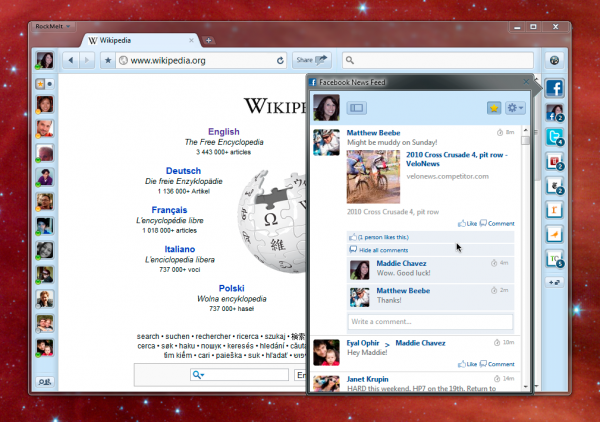
Task: Show favorite friends with the star toggle
Action: [40, 84]
